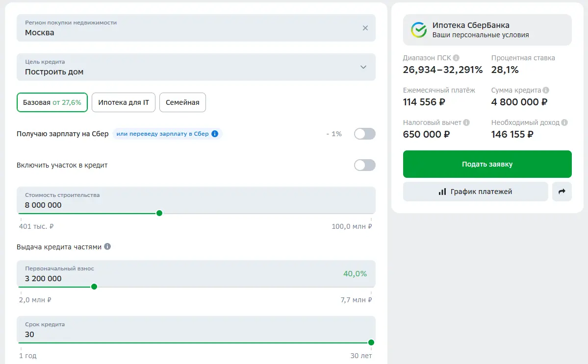Click the 7,7 млн ₽ maximum label
Image resolution: width=588 pixels, height=364 pixels.
tap(356, 300)
